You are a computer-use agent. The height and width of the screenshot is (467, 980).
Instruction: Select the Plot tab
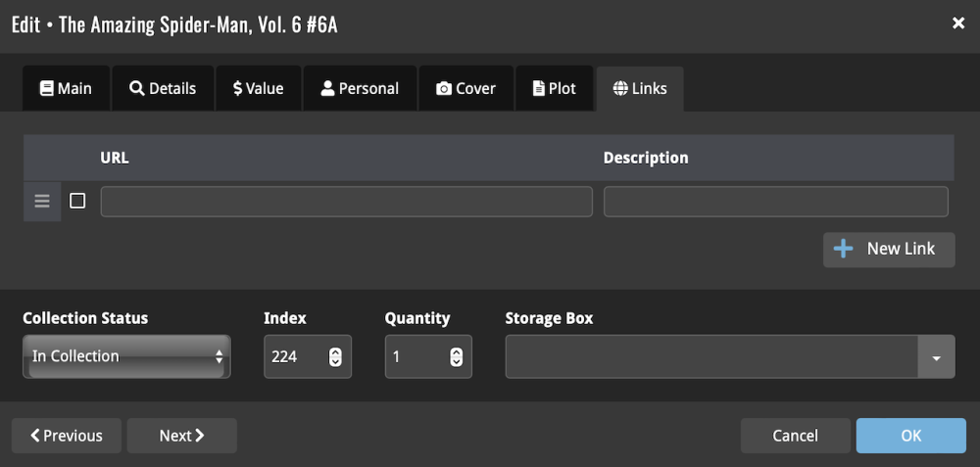click(554, 88)
